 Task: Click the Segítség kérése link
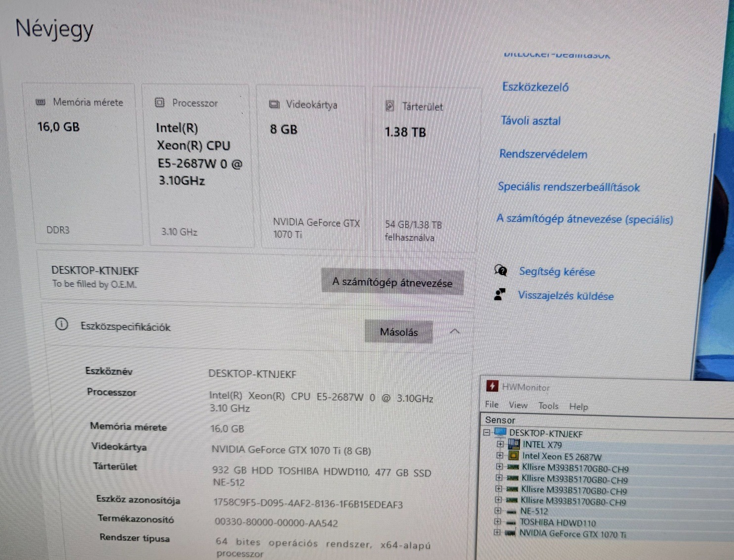coord(557,271)
